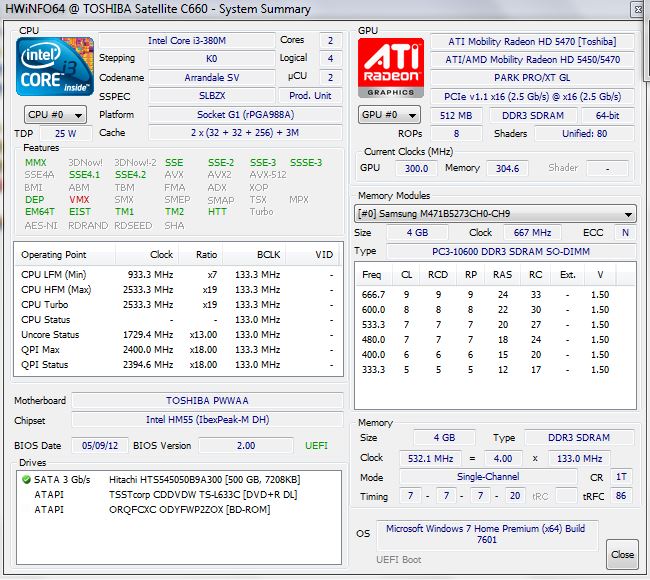Select the BD-ROM drive entry
This screenshot has width=650, height=580.
pyautogui.click(x=179, y=510)
